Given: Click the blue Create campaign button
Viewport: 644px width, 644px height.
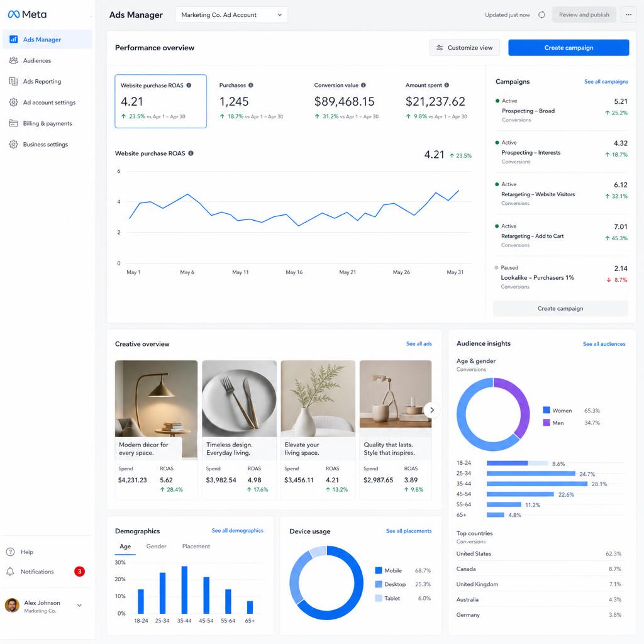Looking at the screenshot, I should point(569,48).
